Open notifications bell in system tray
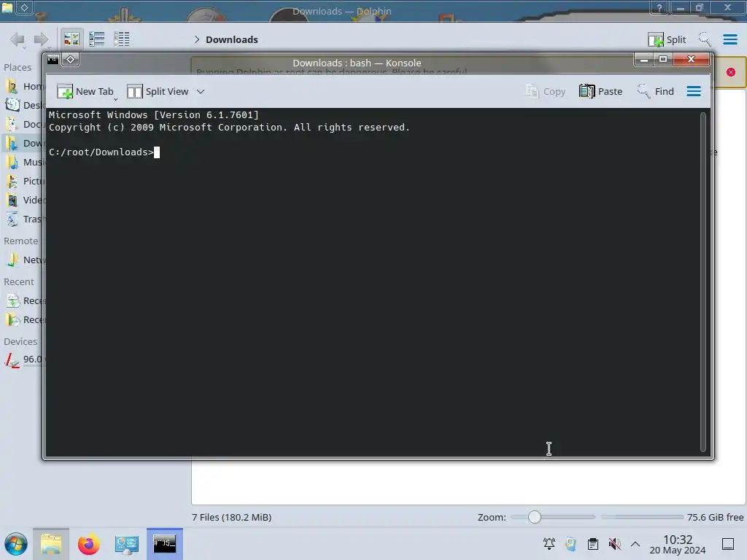The width and height of the screenshot is (747, 560). click(x=549, y=544)
